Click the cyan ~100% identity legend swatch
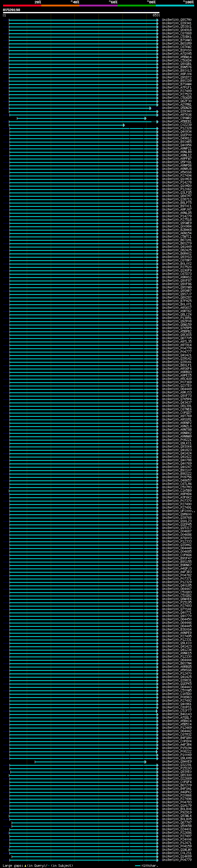197x868 pixels. coord(175,6)
